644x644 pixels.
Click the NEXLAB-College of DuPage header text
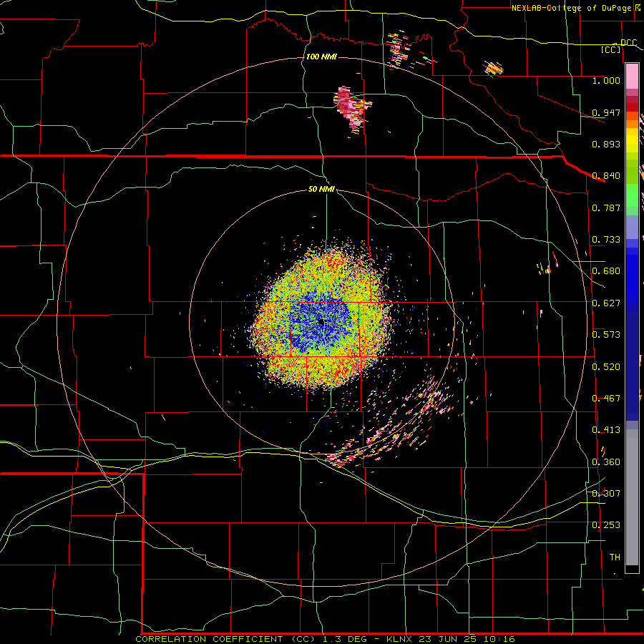click(571, 8)
